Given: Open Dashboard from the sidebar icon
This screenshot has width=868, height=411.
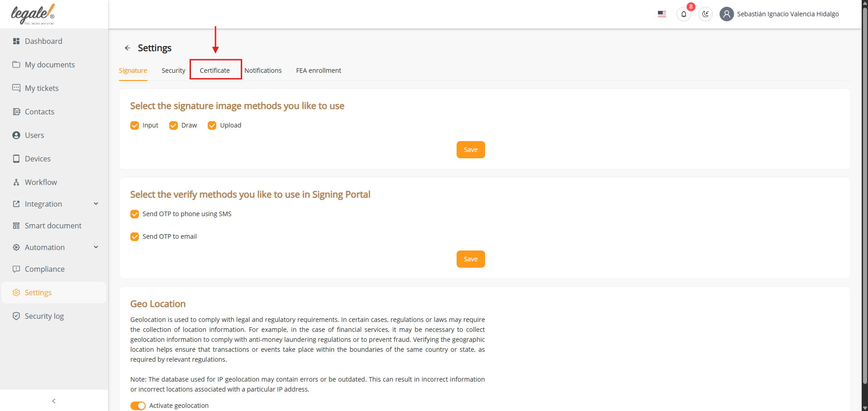Looking at the screenshot, I should 16,41.
